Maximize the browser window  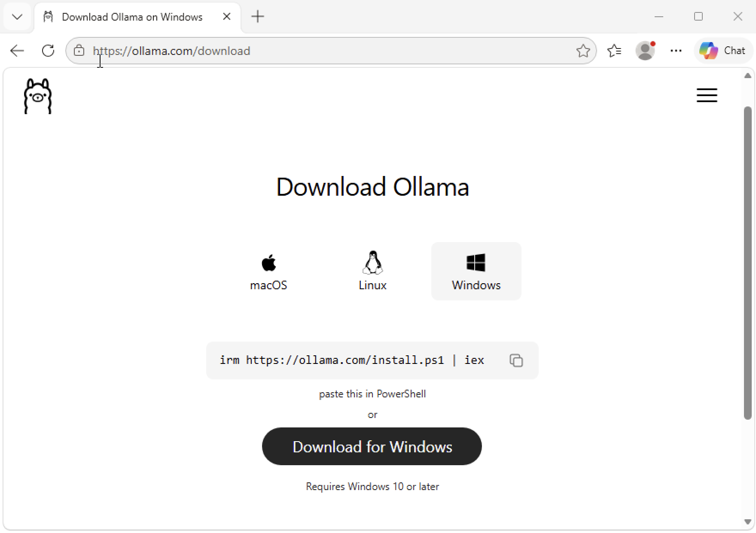698,17
